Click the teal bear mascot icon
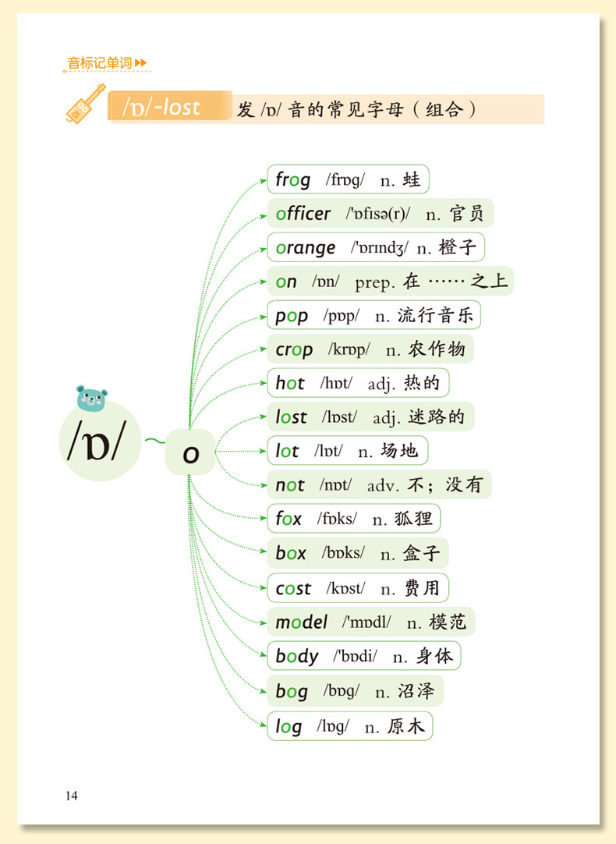The image size is (616, 844). [91, 399]
